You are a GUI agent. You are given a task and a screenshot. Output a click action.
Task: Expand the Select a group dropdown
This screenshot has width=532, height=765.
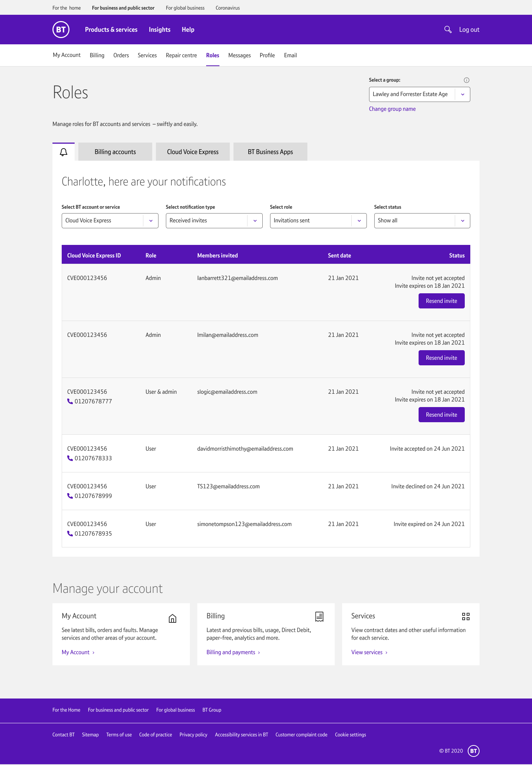coord(419,95)
